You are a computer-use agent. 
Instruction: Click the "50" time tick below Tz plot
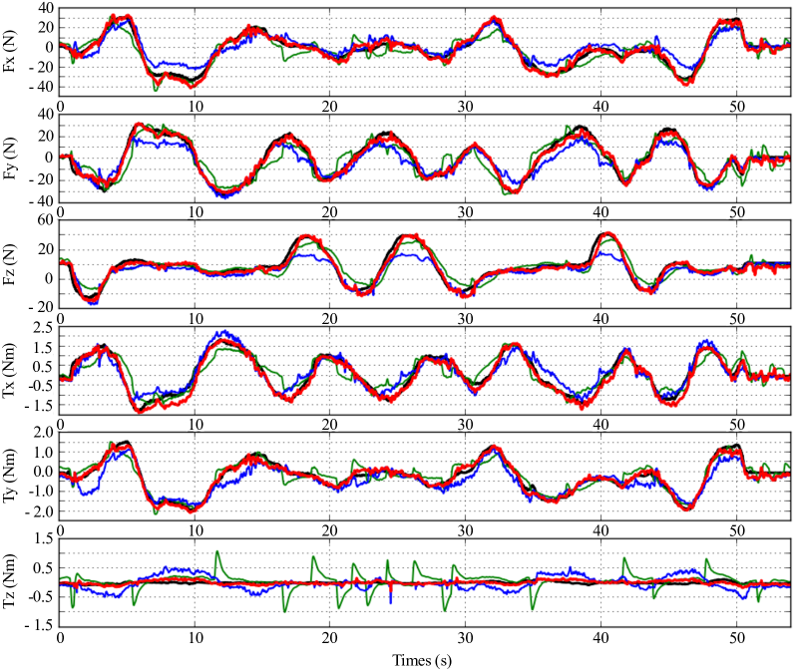tap(737, 637)
